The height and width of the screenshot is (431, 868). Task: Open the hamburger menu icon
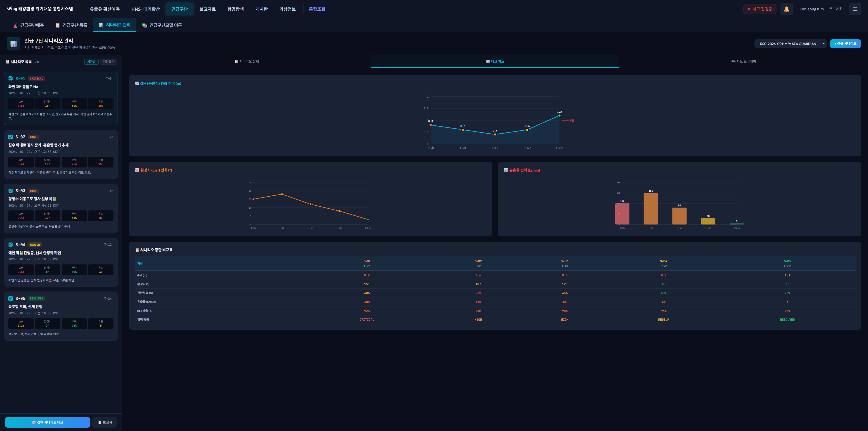point(855,9)
